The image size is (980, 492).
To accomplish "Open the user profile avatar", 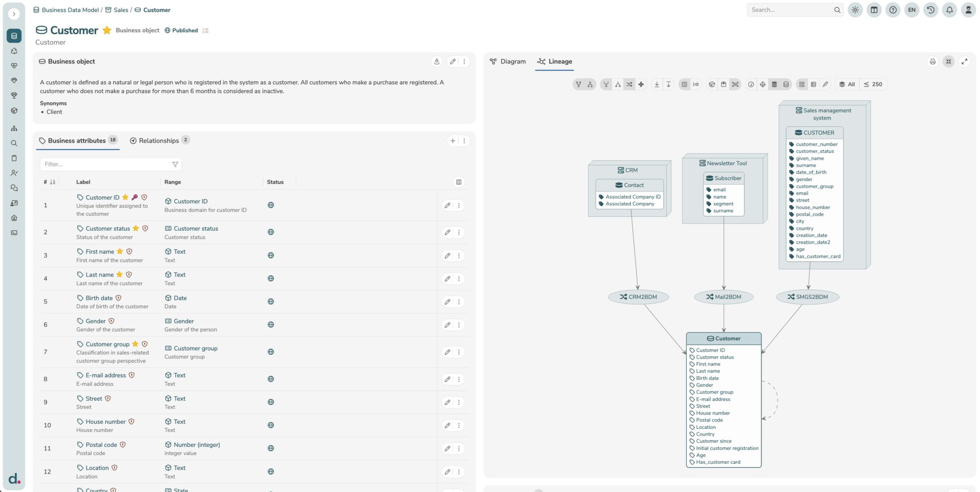I will pos(968,10).
